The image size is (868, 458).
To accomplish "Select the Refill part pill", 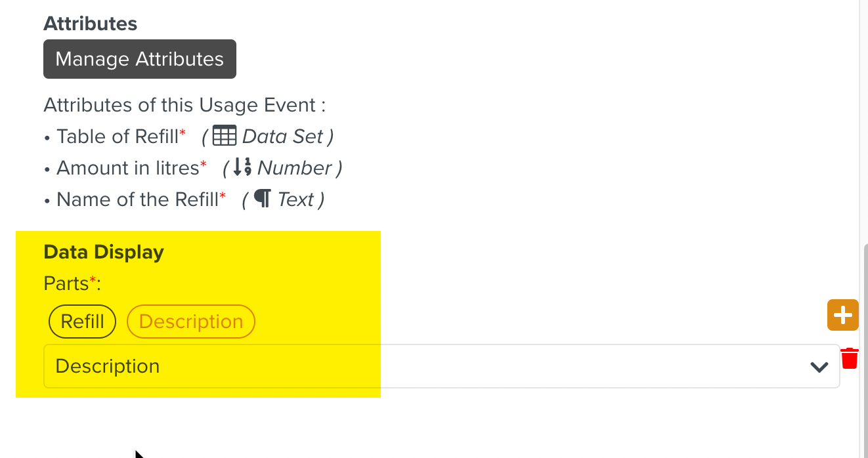I will pyautogui.click(x=82, y=322).
